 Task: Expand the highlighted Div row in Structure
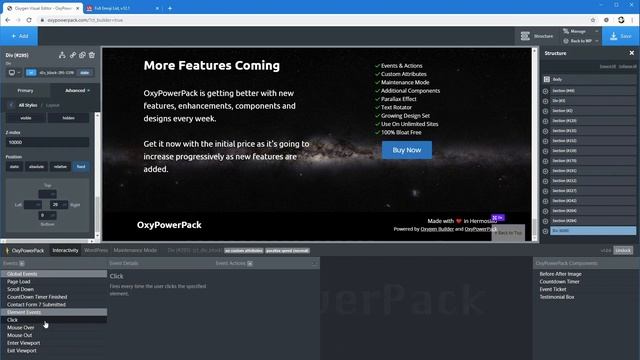pyautogui.click(x=545, y=231)
